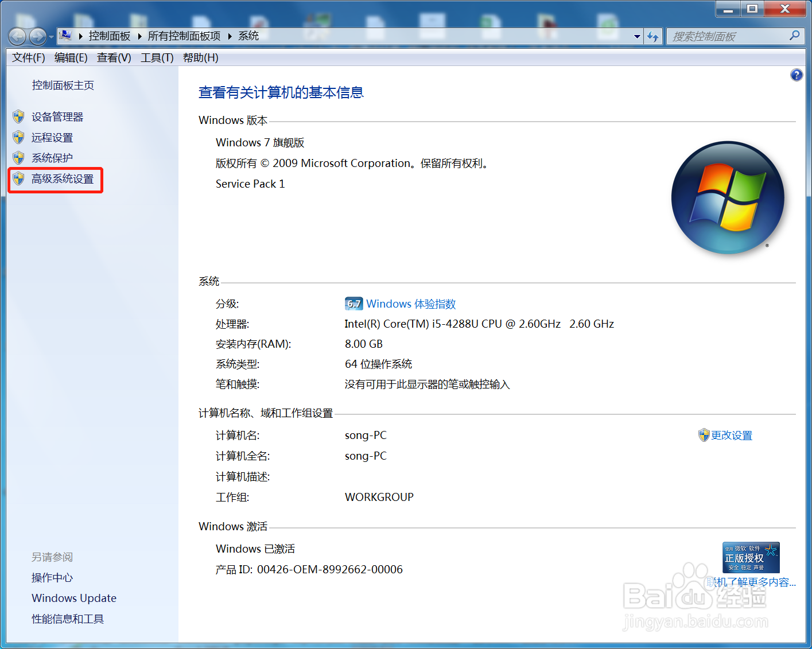Image resolution: width=812 pixels, height=649 pixels.
Task: Open the 编辑(E) menu
Action: tap(71, 58)
